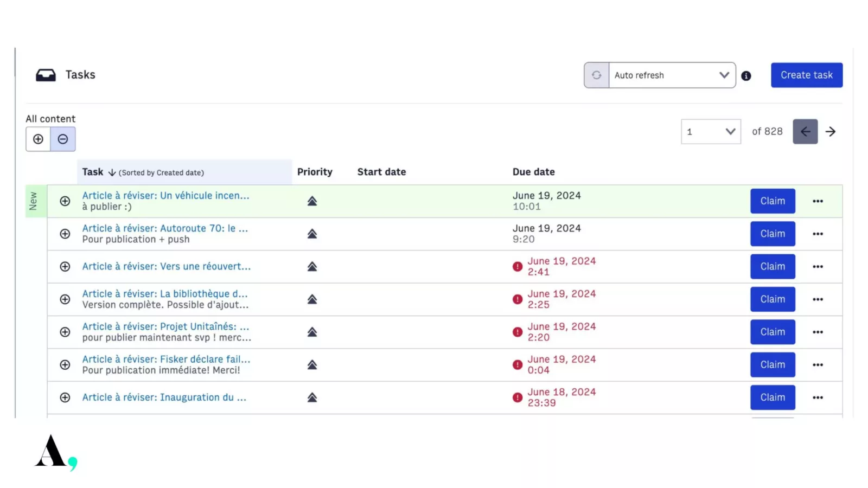The height and width of the screenshot is (488, 868).
Task: Sort by the Task column header
Action: tap(184, 172)
